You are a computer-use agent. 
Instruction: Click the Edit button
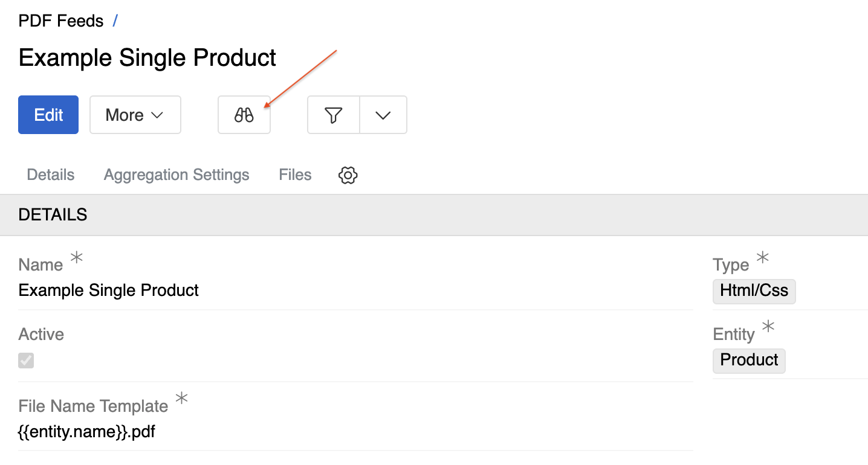point(48,115)
